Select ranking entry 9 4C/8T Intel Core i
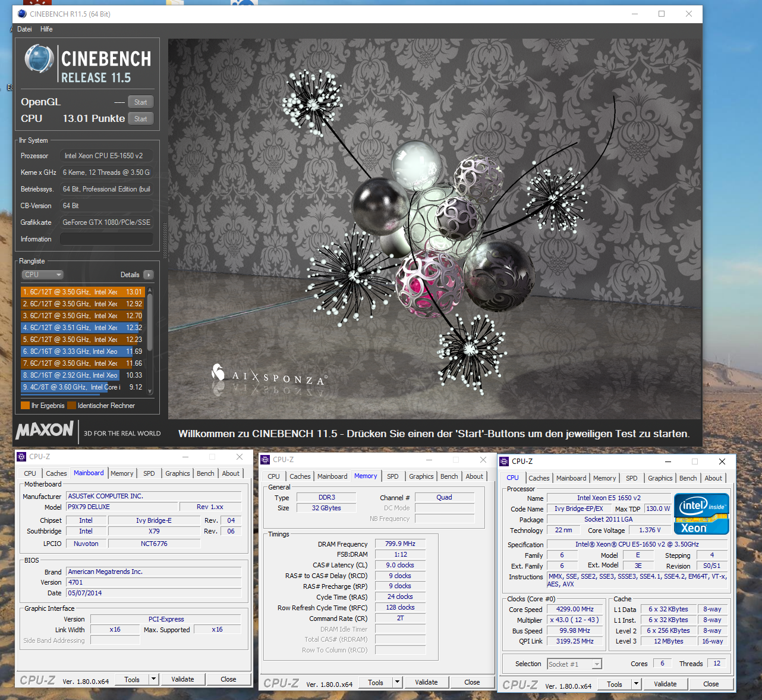This screenshot has width=762, height=700. (x=83, y=387)
